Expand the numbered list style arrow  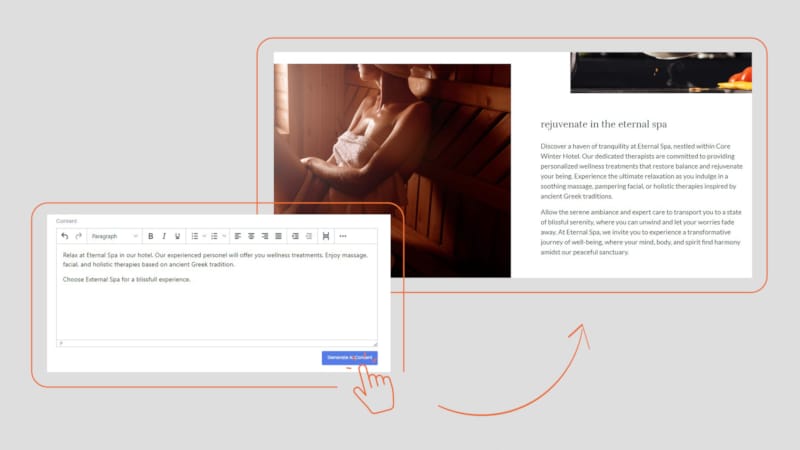(x=224, y=236)
